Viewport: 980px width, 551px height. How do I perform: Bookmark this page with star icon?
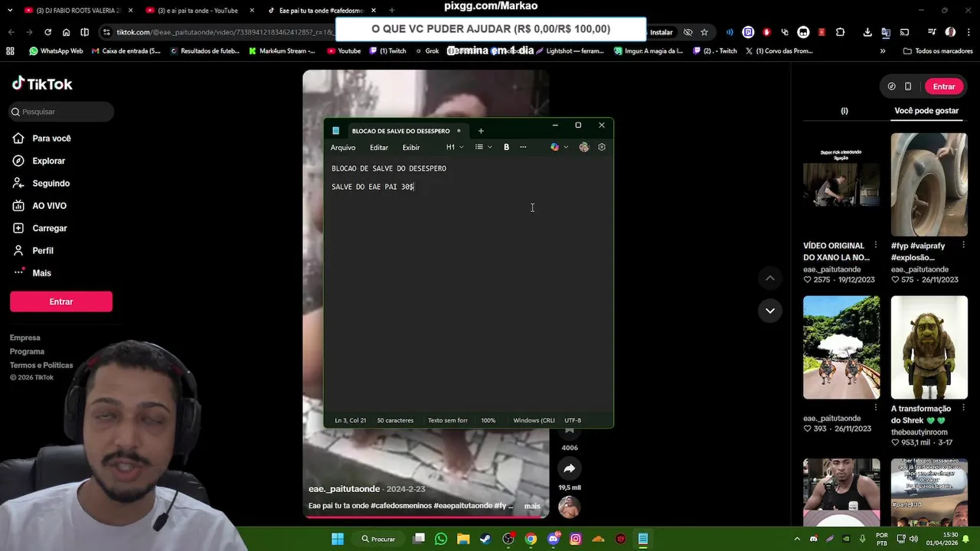tap(704, 32)
